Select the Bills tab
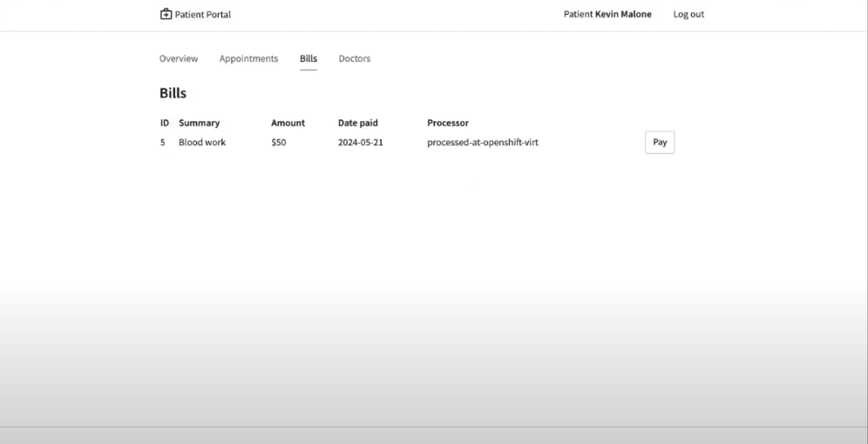 [x=309, y=58]
